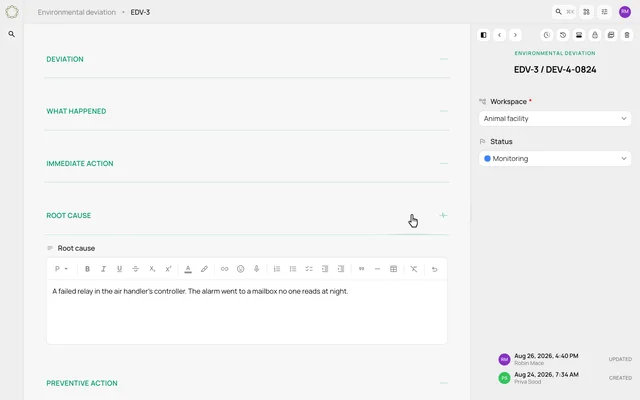Open the settings sliders icon in header

604,12
